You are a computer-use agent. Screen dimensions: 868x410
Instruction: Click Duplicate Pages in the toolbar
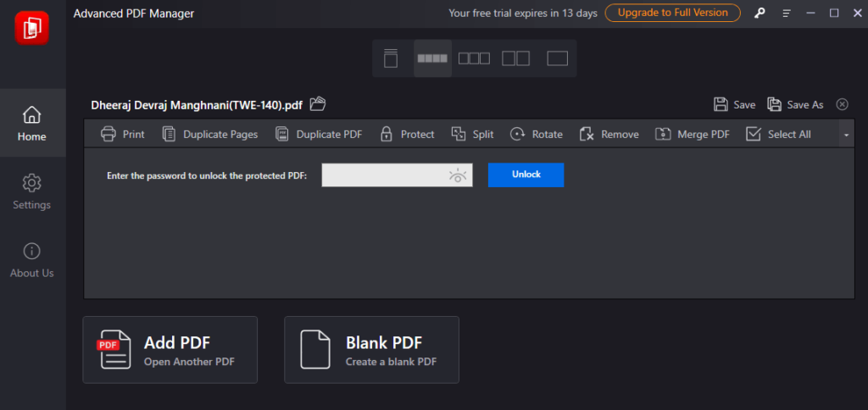210,134
